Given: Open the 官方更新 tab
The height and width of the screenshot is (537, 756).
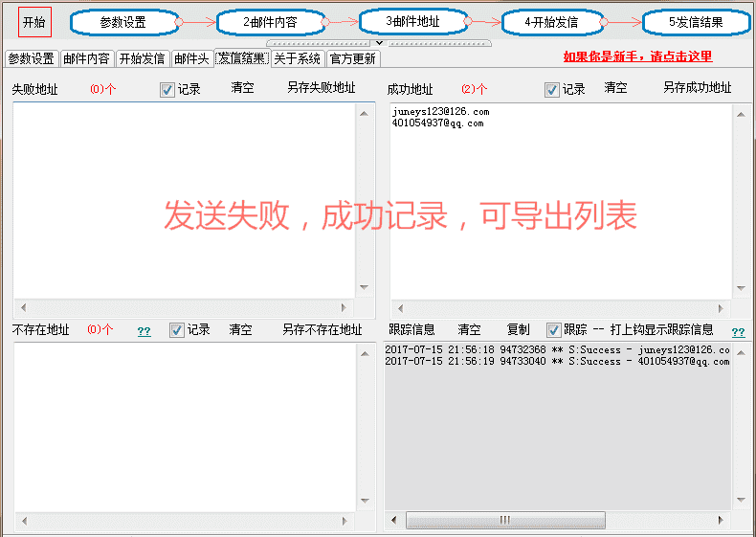Looking at the screenshot, I should (x=353, y=58).
